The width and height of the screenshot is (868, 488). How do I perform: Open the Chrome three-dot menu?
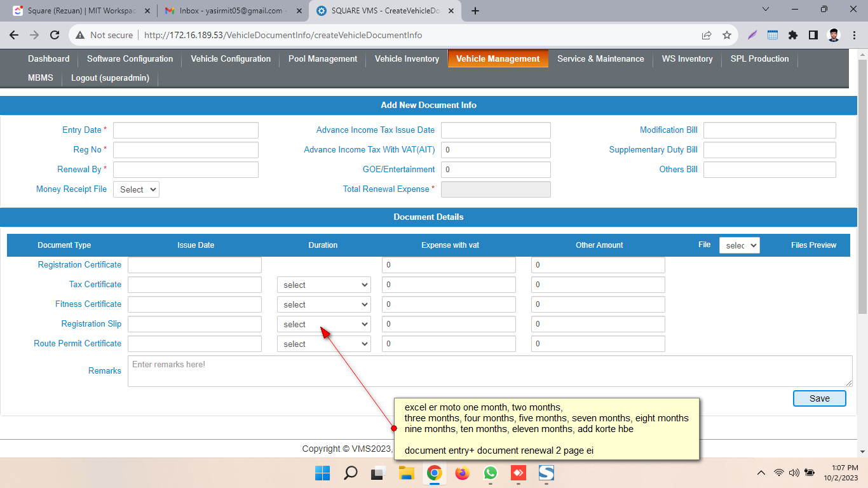(x=853, y=36)
